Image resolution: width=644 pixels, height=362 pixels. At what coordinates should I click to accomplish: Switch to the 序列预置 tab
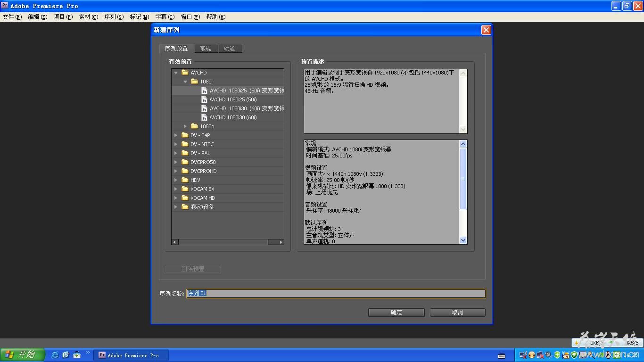176,49
